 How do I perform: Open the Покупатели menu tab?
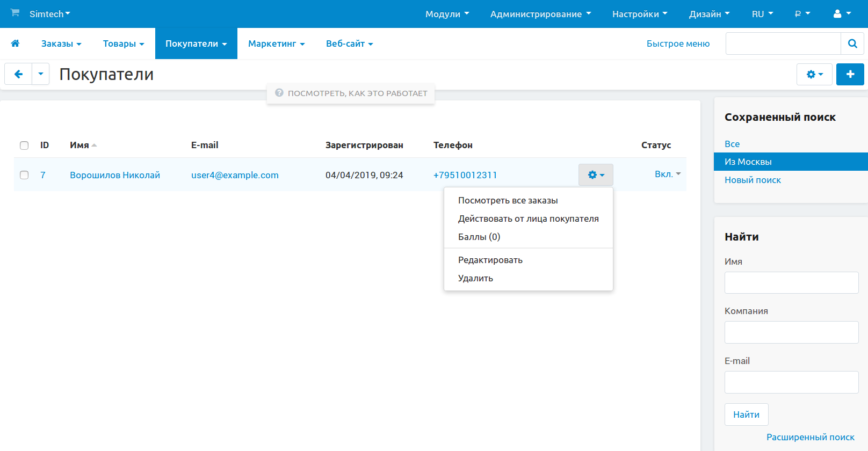pos(196,43)
